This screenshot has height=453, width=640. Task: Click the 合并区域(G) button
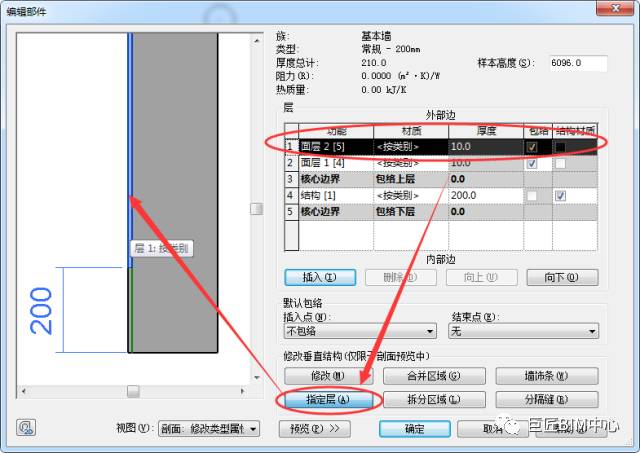[x=434, y=376]
